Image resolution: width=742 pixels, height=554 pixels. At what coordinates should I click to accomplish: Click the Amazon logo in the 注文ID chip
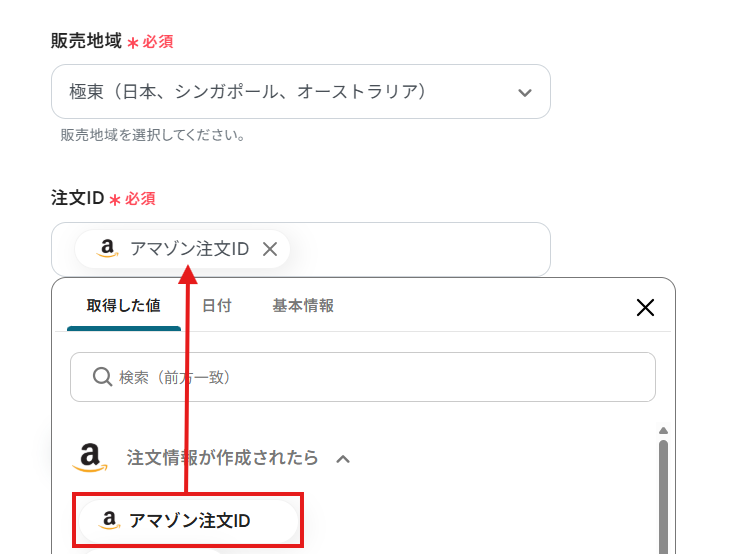[x=108, y=250]
